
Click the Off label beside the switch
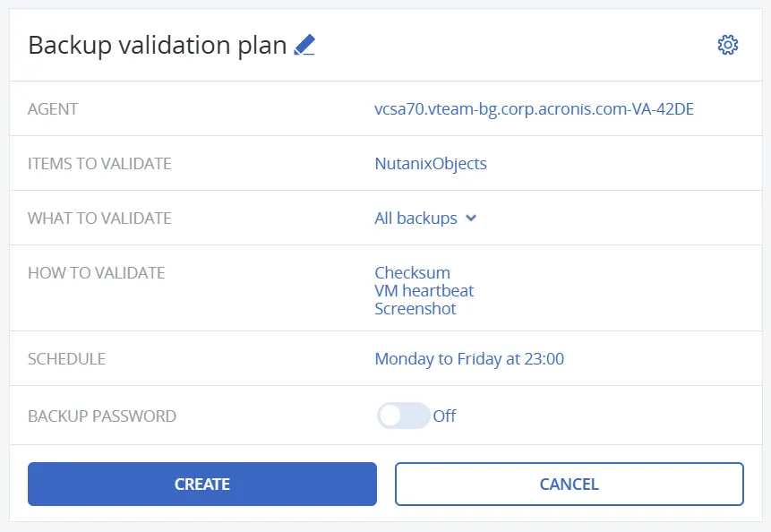point(444,416)
